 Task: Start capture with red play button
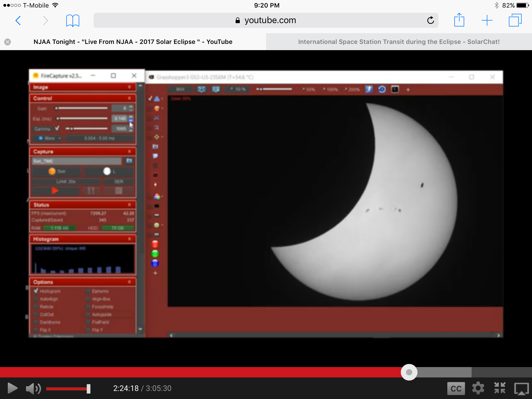[55, 191]
